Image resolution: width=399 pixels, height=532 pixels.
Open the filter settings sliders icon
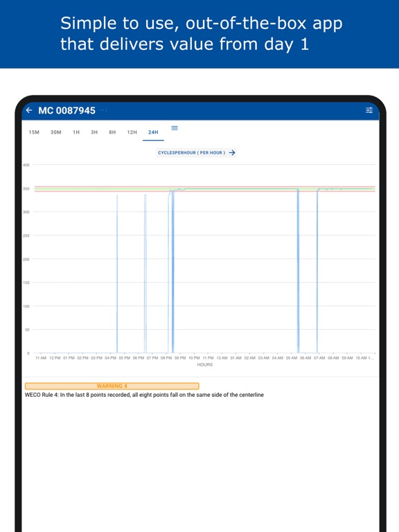coord(369,110)
